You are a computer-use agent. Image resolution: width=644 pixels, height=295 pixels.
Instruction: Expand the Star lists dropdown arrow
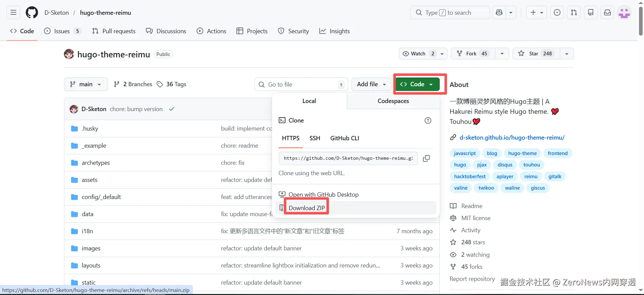tap(567, 54)
